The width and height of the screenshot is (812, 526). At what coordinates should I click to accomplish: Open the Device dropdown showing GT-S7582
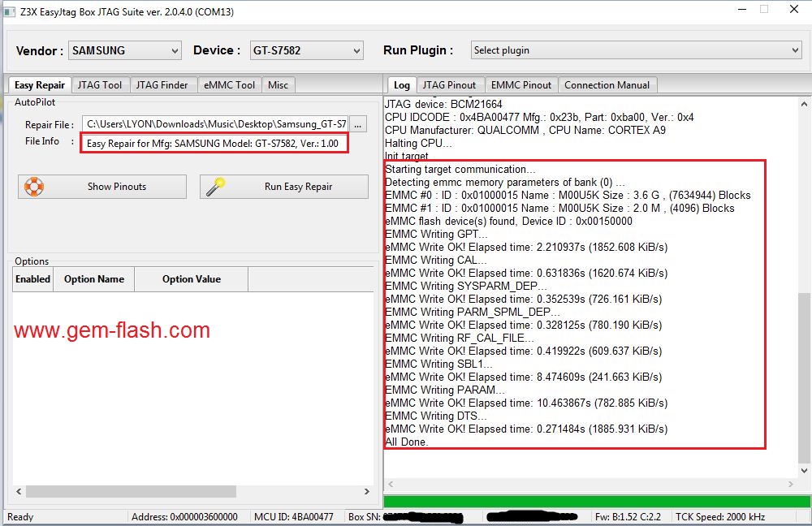(x=307, y=50)
